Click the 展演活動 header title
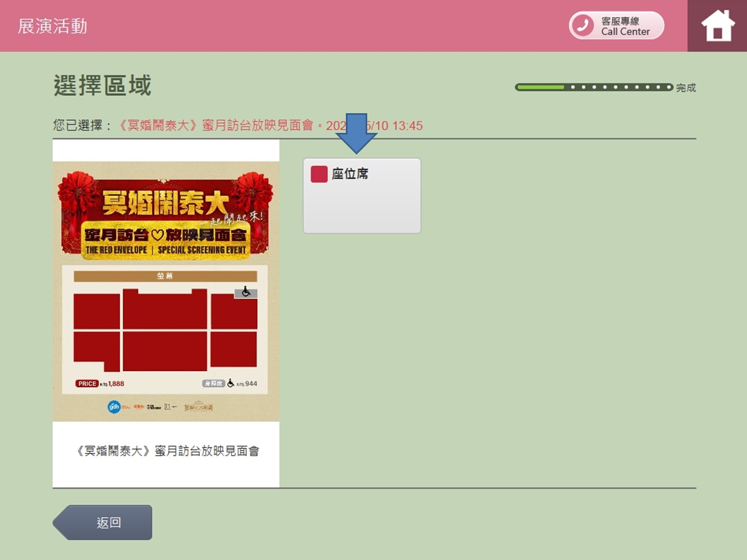 pos(53,26)
